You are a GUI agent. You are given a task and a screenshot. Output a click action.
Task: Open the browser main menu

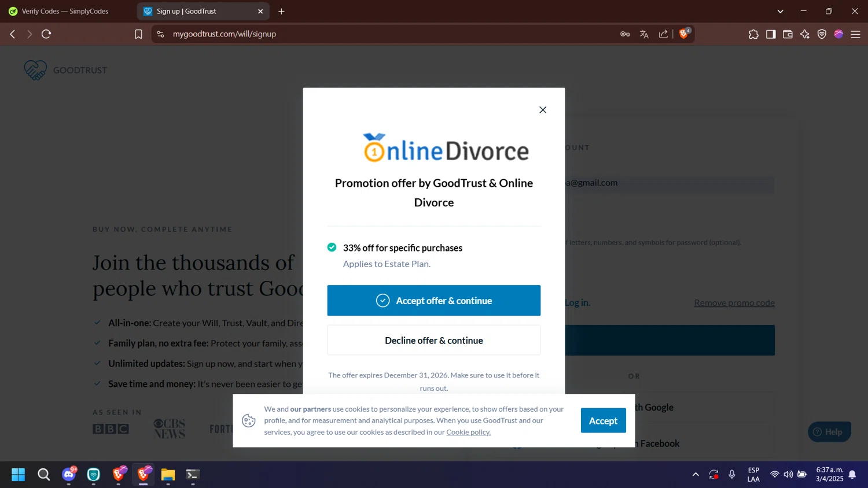pyautogui.click(x=856, y=34)
